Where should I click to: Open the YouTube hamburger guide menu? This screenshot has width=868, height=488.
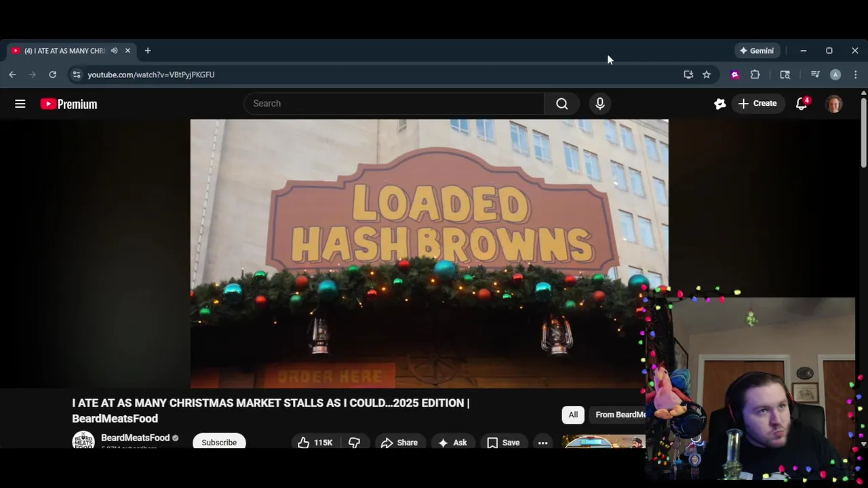pos(20,104)
